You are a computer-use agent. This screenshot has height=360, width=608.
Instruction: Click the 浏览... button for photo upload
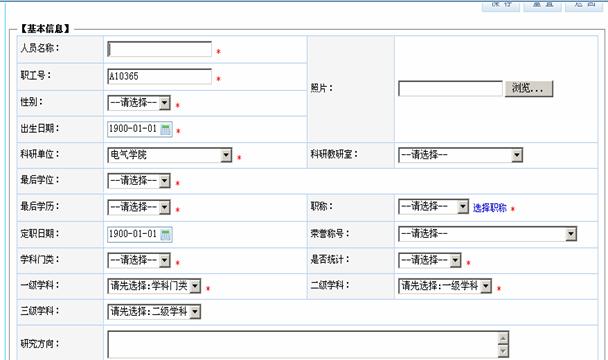coord(529,88)
